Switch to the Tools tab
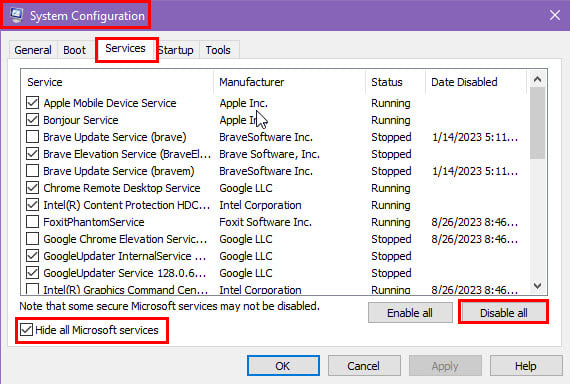Image resolution: width=570 pixels, height=384 pixels. (218, 50)
